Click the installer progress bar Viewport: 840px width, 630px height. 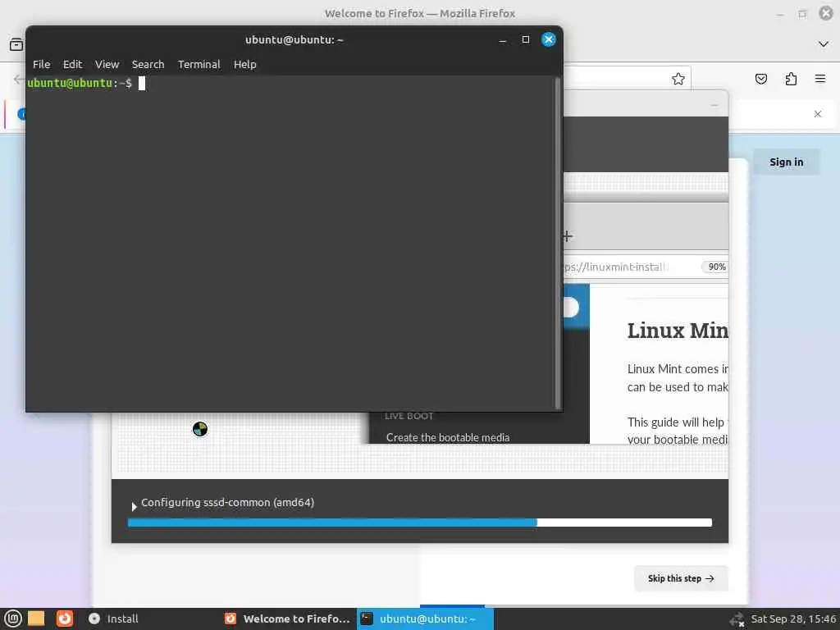coord(420,523)
